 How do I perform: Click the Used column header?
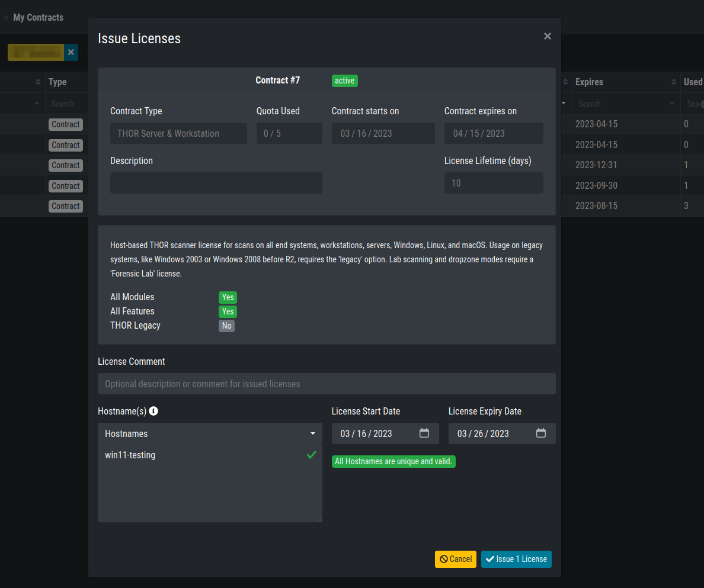[693, 82]
